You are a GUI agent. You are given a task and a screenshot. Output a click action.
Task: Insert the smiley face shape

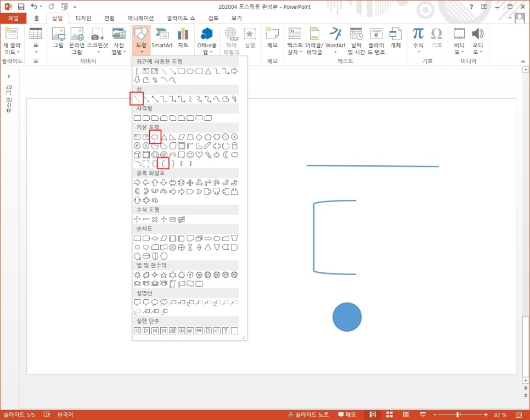pyautogui.click(x=190, y=155)
